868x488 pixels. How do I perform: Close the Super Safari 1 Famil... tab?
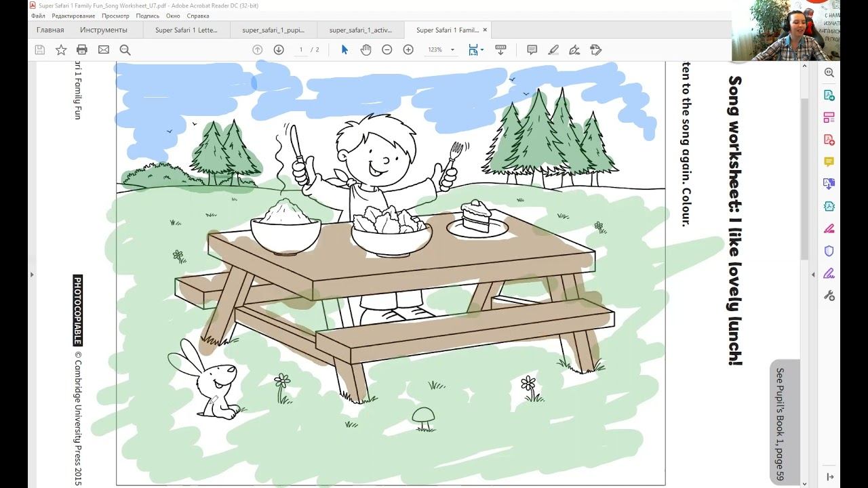(485, 30)
